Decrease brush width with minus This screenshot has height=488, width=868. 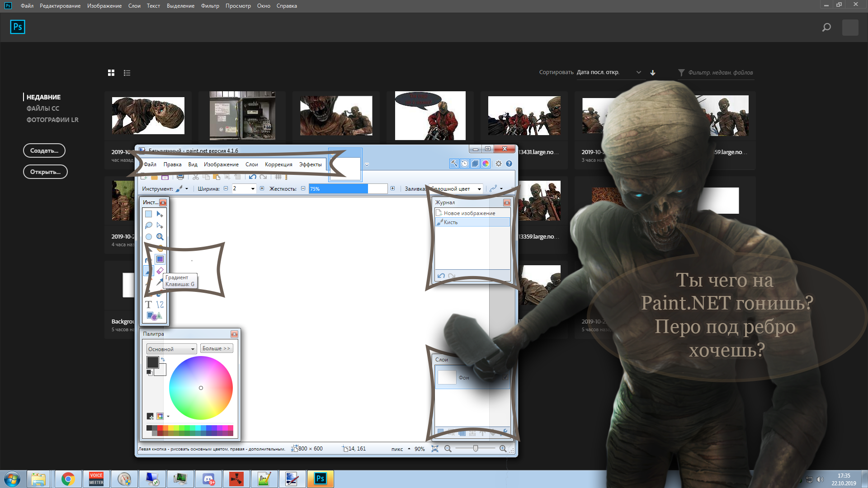click(226, 188)
